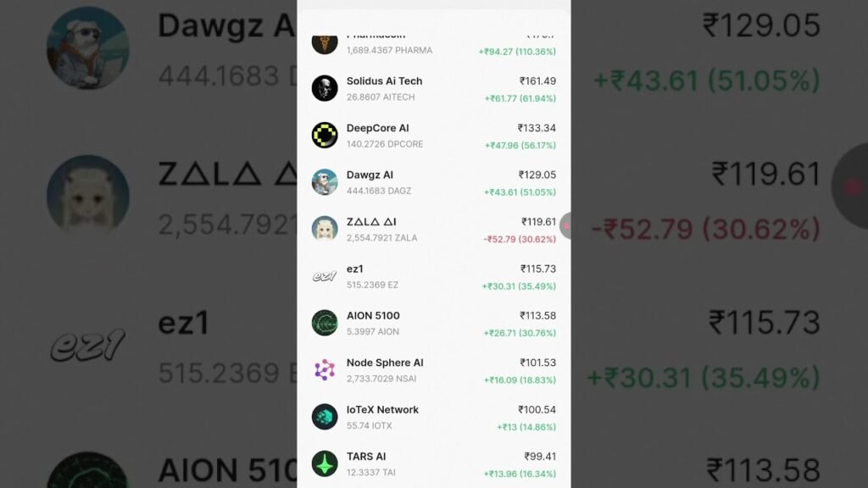Open the Solidus Ai Tech holding name
The height and width of the screenshot is (488, 868).
pos(384,80)
